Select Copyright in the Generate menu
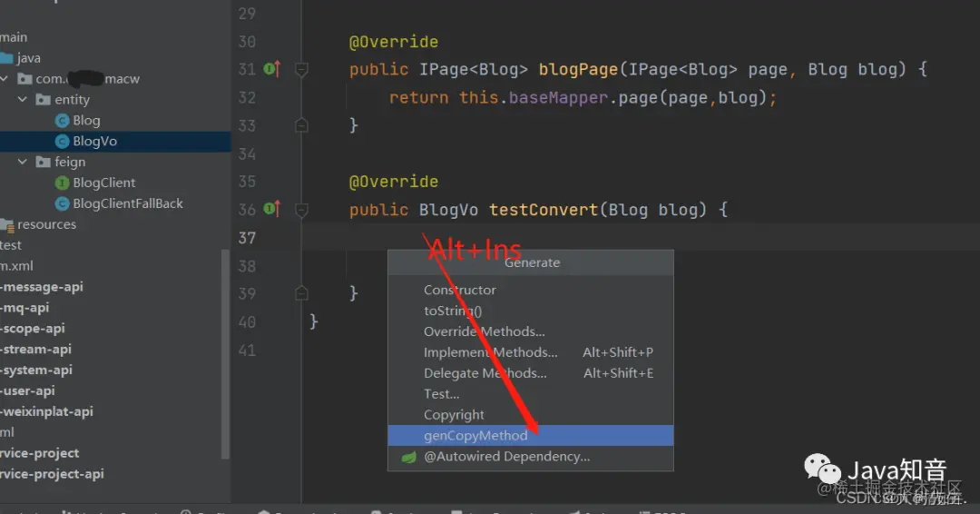Image resolution: width=980 pixels, height=514 pixels. coord(454,415)
